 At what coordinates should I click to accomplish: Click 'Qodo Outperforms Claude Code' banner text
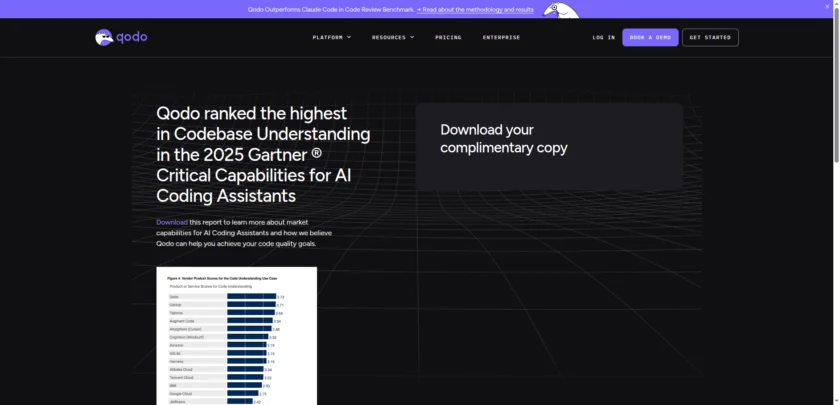[x=331, y=10]
